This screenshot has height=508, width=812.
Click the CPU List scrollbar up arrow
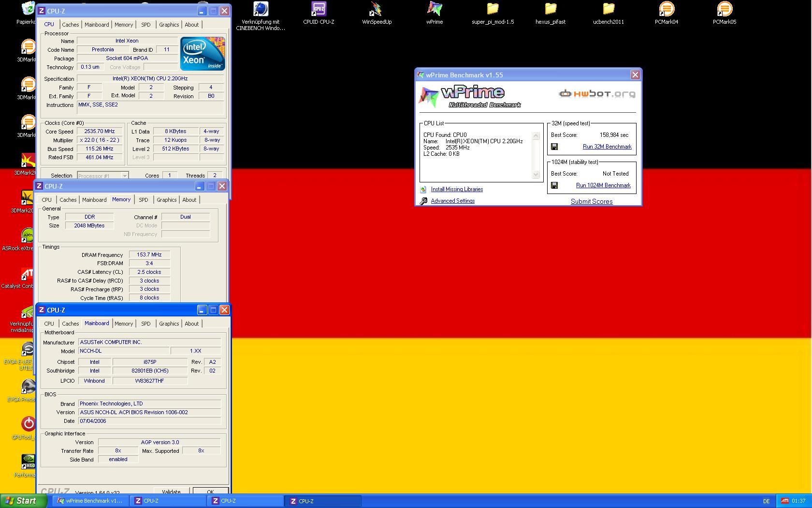(536, 136)
